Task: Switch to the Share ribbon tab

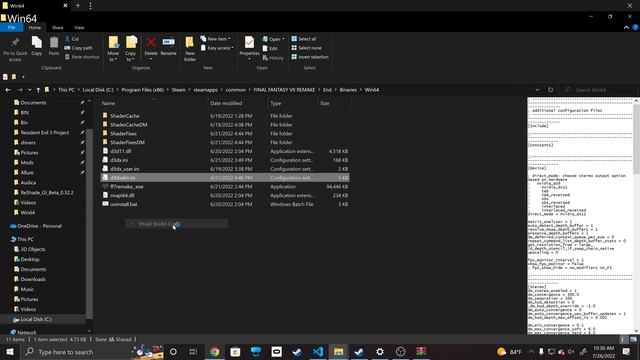Action: point(58,27)
